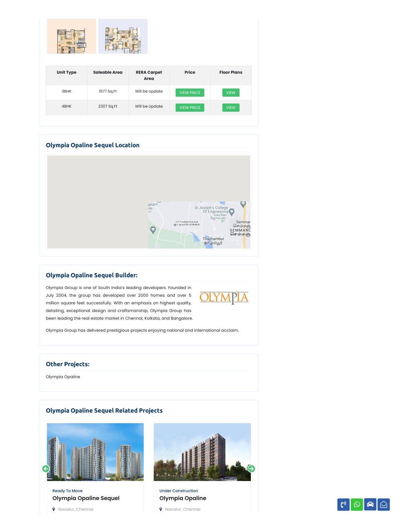Click the 3BHK Will be Update cell
The height and width of the screenshot is (532, 411).
click(149, 92)
